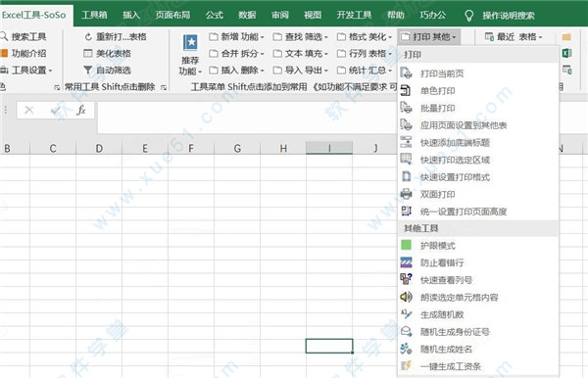Screen dimensions: 588x378
Task: Open the 开发工具 ribbon tab
Action: pyautogui.click(x=354, y=16)
